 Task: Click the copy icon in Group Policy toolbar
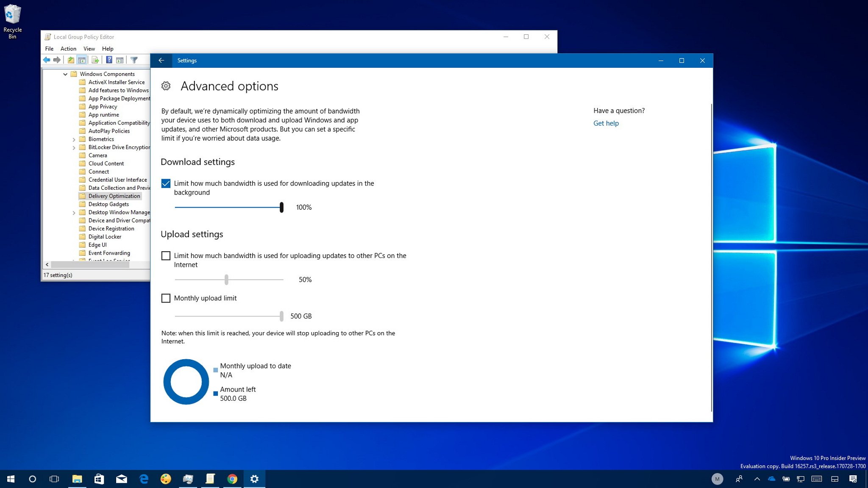[95, 60]
